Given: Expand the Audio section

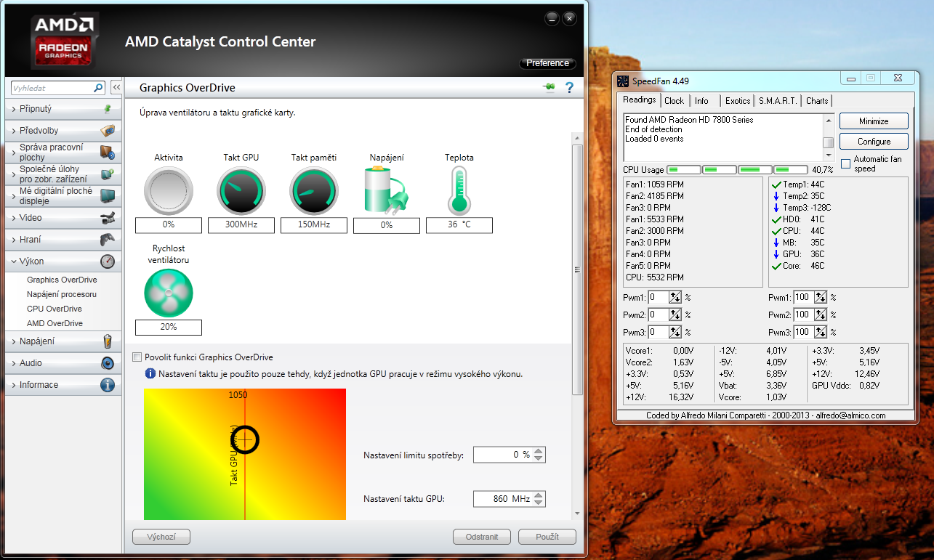Looking at the screenshot, I should pyautogui.click(x=65, y=363).
